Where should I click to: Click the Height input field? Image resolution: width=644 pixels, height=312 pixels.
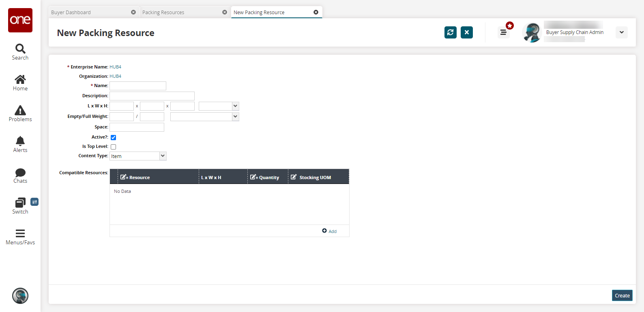coord(182,106)
